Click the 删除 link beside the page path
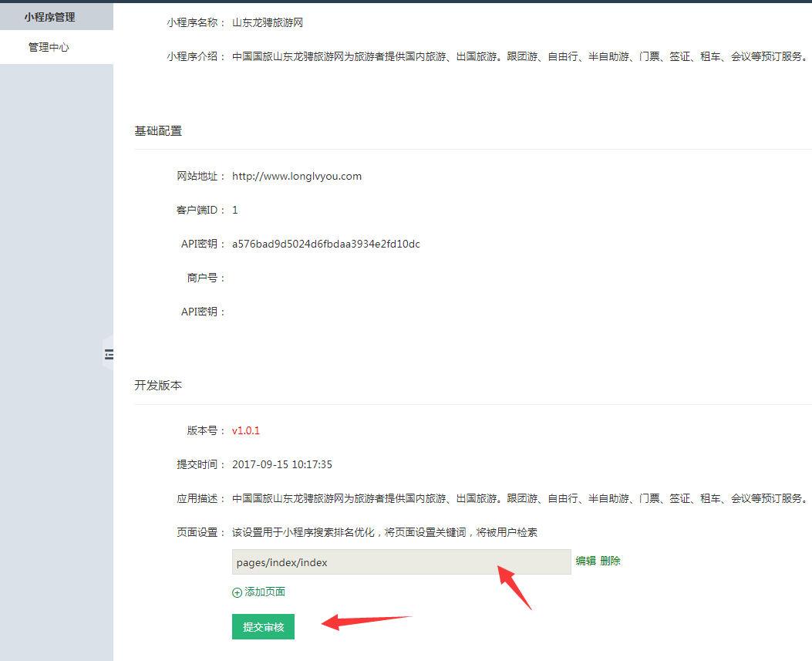Screen dimensions: 812x661 pos(610,562)
